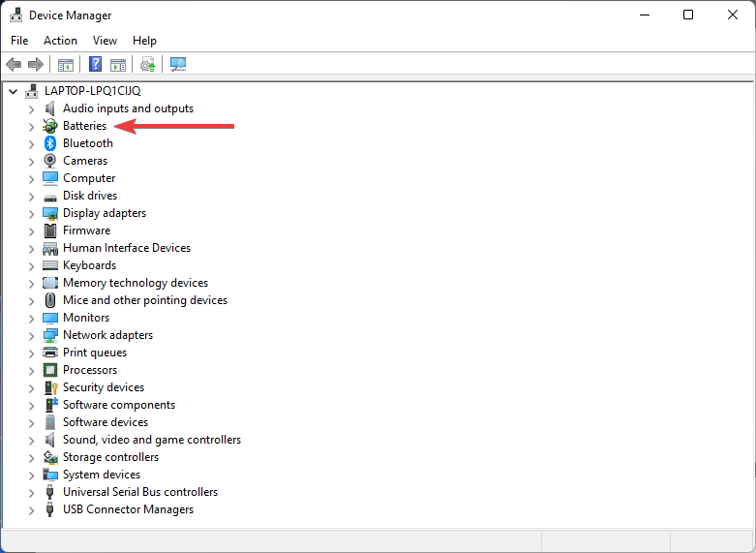The height and width of the screenshot is (553, 756).
Task: Click the Device Manager title bar icon
Action: pyautogui.click(x=15, y=15)
